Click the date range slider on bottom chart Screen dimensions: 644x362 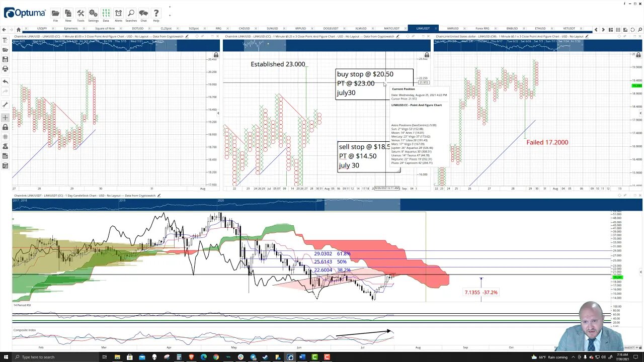click(x=362, y=204)
